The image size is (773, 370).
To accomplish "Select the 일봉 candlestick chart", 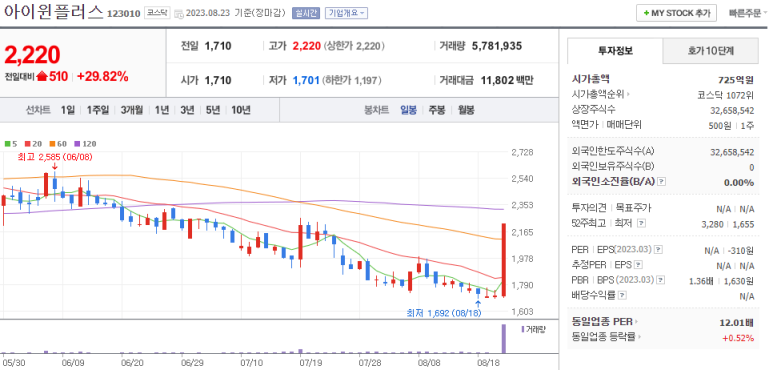I will pos(408,110).
